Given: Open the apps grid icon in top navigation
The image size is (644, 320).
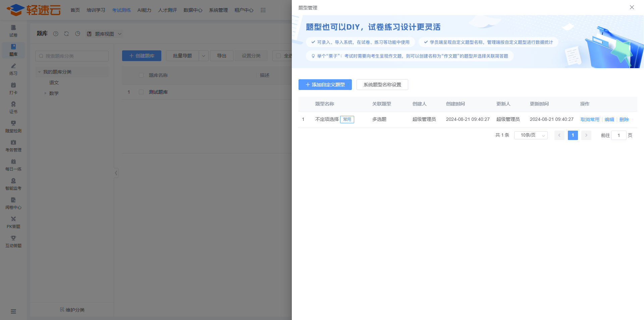Looking at the screenshot, I should click(263, 10).
